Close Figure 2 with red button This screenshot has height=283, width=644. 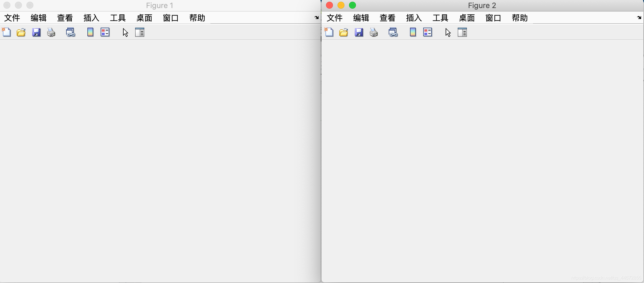329,5
